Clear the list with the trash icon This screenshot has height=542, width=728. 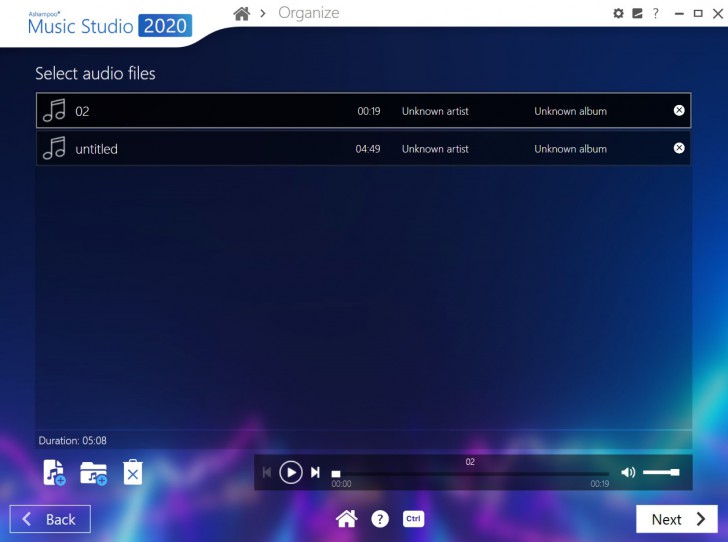pos(133,472)
